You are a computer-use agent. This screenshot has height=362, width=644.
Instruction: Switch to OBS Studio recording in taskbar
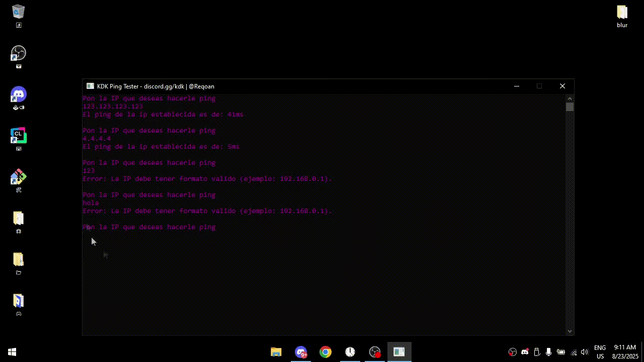tap(375, 352)
